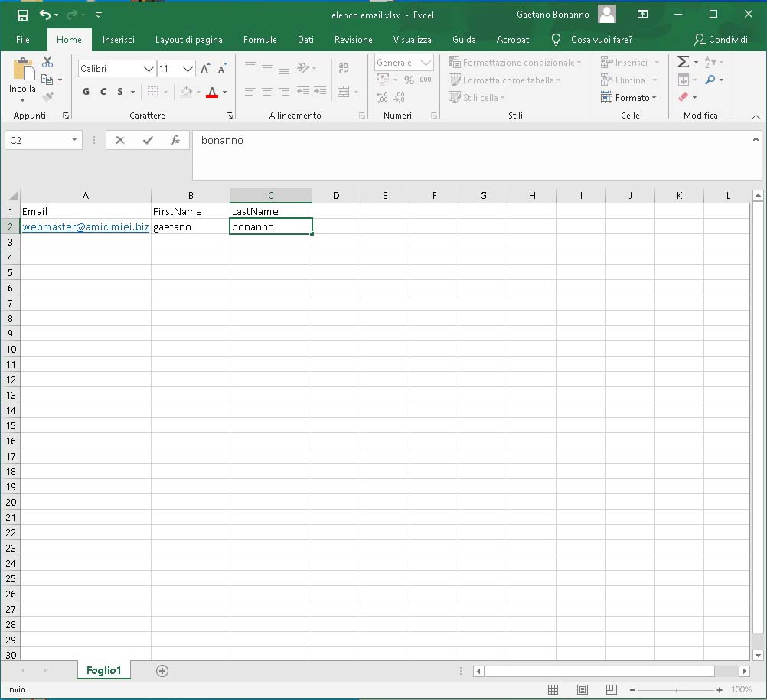Open the Stili cella menu
The image size is (767, 700).
[x=476, y=98]
